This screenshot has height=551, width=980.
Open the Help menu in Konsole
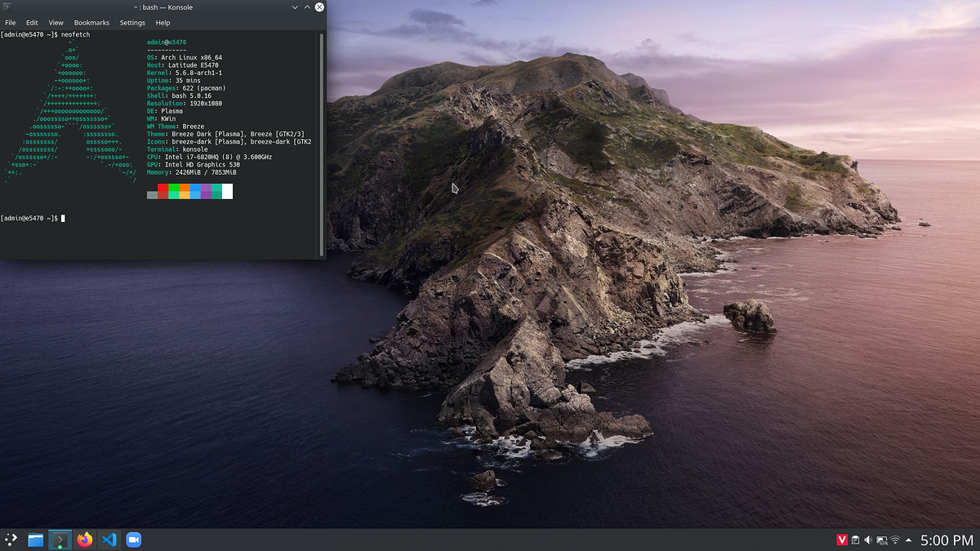pyautogui.click(x=163, y=23)
